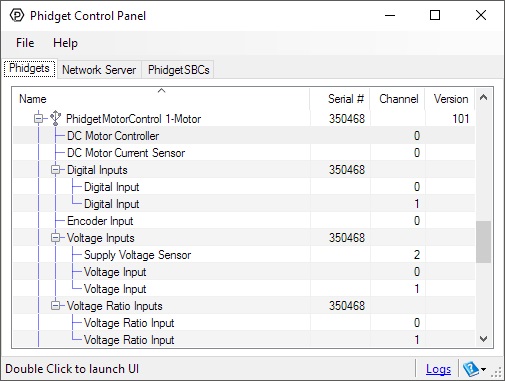505x381 pixels.
Task: Open the help book icon in status bar
Action: (471, 369)
